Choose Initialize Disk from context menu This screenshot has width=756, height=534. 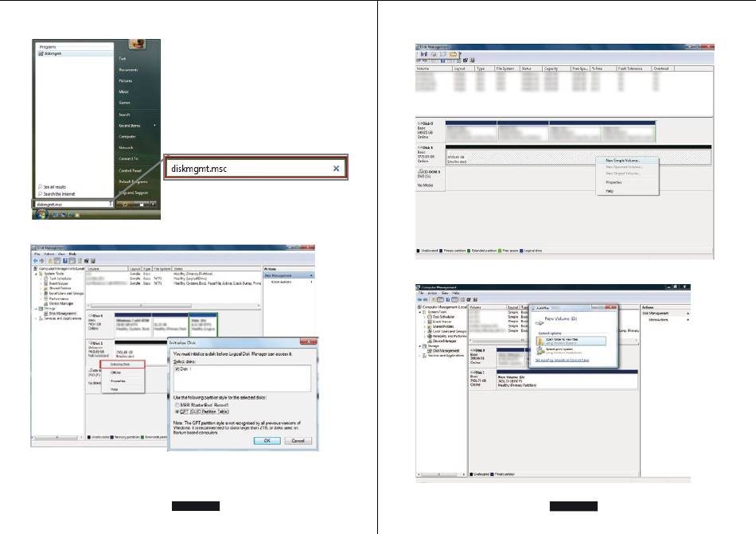[122, 363]
